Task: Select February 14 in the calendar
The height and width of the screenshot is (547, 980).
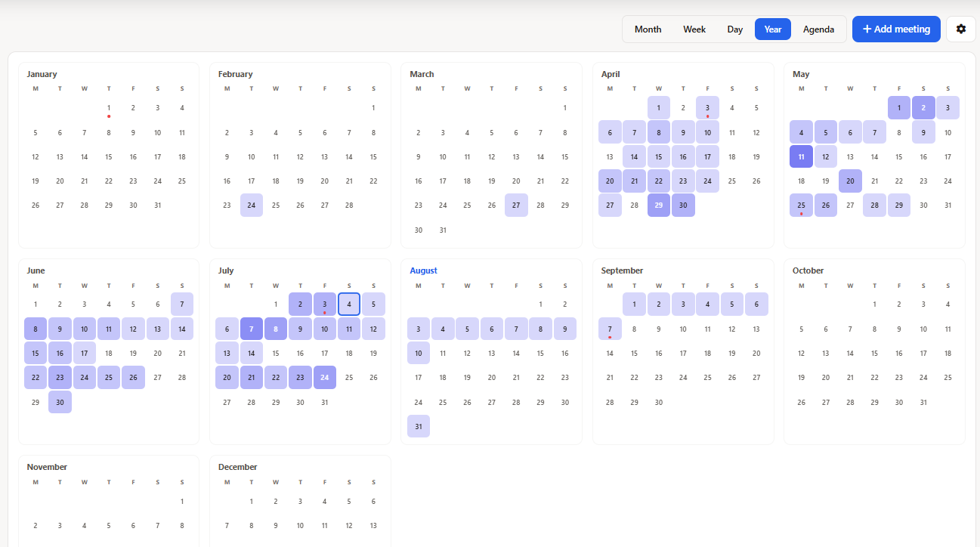Action: click(x=349, y=156)
